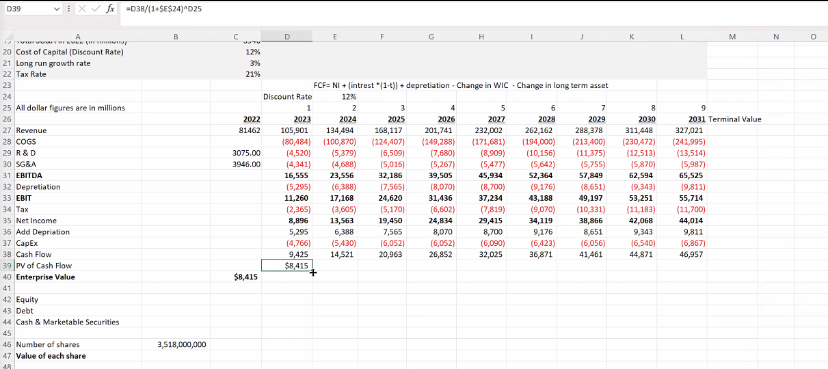Screen dimensions: 828x369
Task: Select the 3,518,000,000 number of shares cell
Action: click(176, 345)
